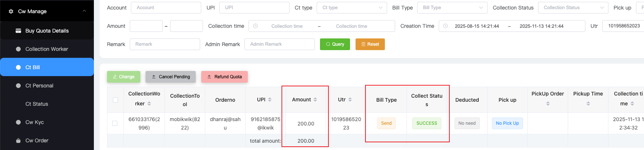This screenshot has width=644, height=150.
Task: Sort by CollectionWorker column
Action: point(149,104)
